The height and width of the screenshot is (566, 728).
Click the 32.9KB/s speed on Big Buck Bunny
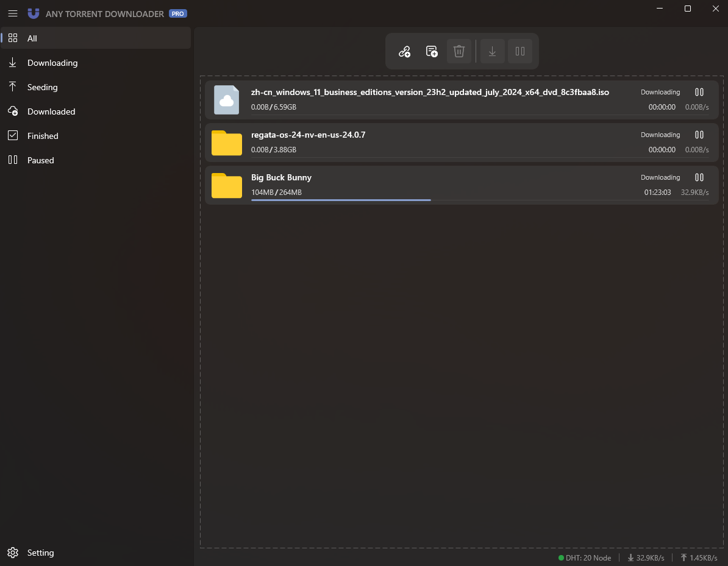(694, 192)
